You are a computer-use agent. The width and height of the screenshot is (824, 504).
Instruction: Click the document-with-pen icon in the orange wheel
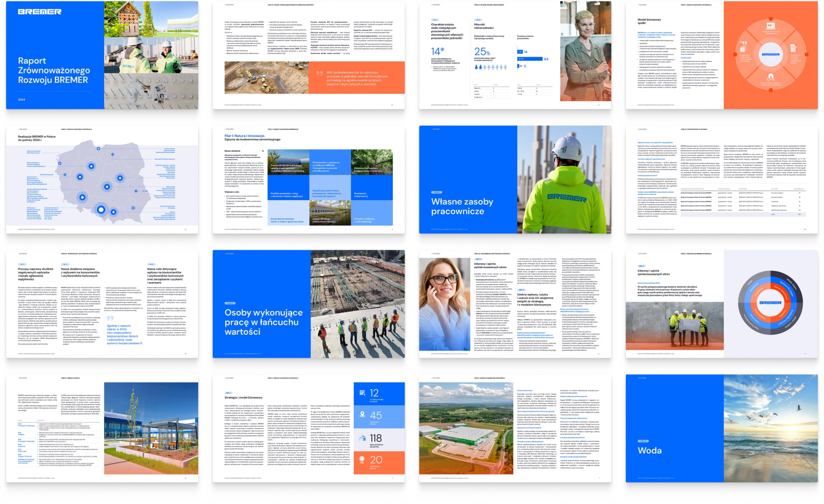tap(793, 48)
